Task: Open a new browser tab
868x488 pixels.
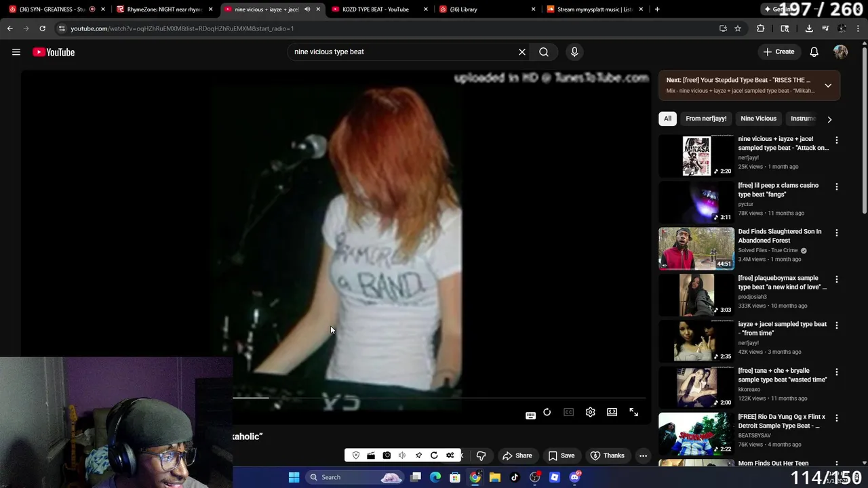Action: click(657, 9)
